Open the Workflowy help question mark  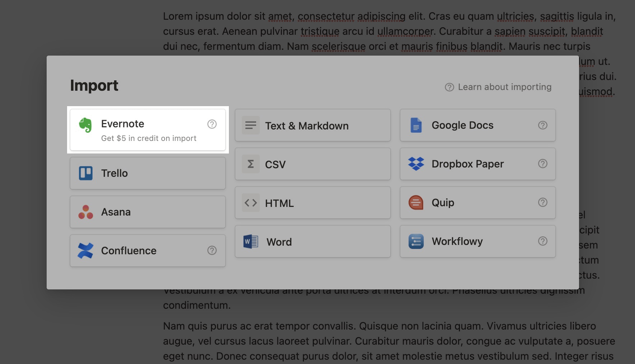point(542,241)
